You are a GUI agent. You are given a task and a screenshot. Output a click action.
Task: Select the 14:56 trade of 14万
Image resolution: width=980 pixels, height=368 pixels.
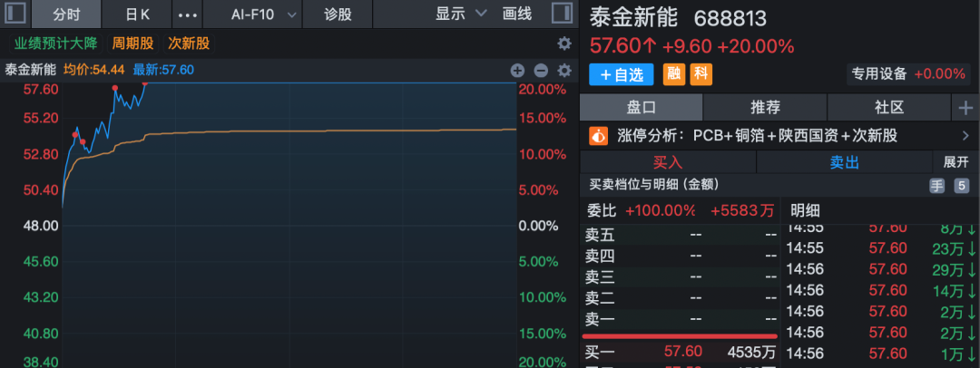pyautogui.click(x=880, y=290)
